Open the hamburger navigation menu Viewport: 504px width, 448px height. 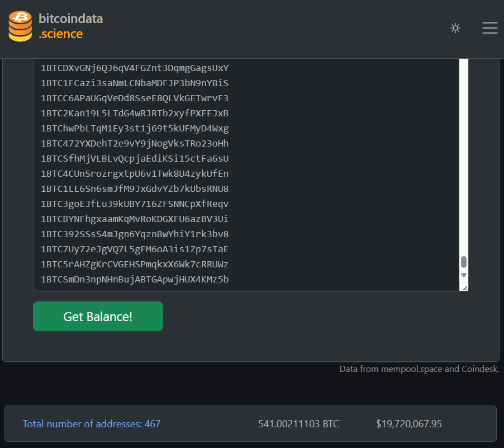point(490,28)
